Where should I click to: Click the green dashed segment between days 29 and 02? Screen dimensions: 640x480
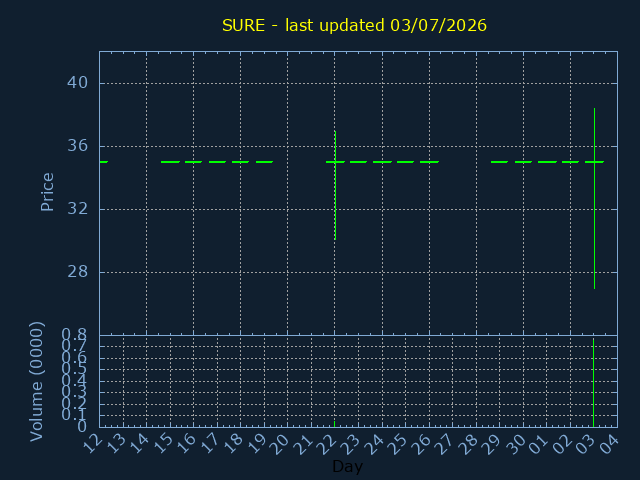click(x=547, y=162)
